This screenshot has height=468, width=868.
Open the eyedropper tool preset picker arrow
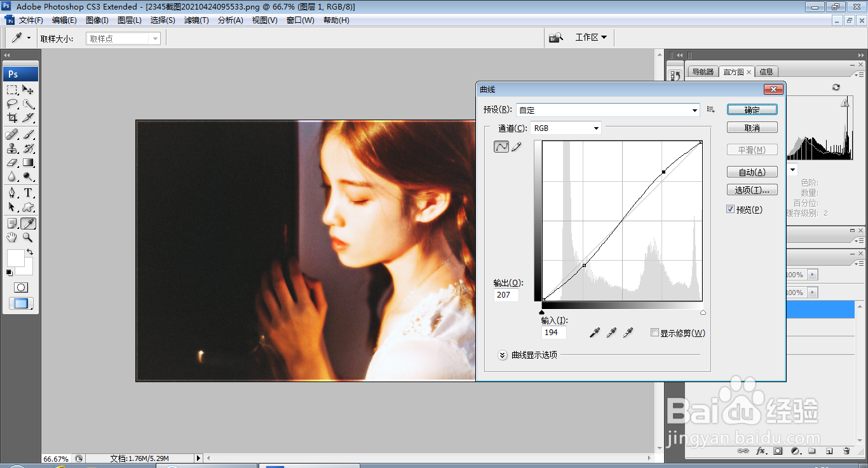[29, 38]
